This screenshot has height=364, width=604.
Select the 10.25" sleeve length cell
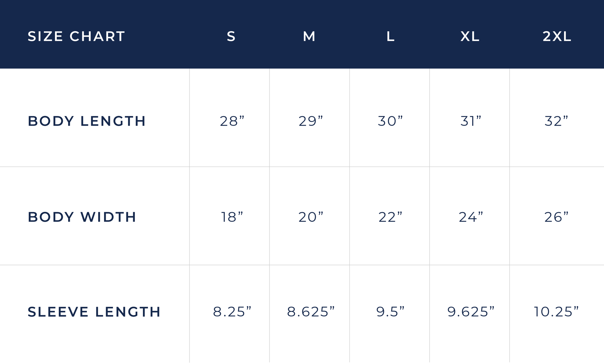pyautogui.click(x=556, y=312)
